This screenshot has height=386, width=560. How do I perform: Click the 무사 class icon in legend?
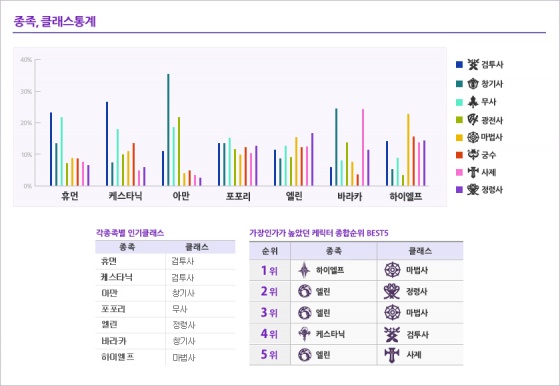pos(473,102)
